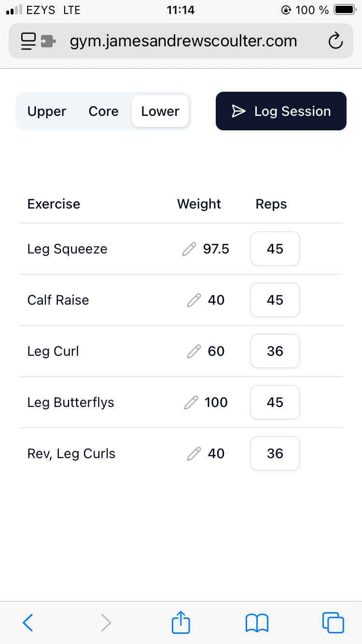Viewport: 362px width, 644px height.
Task: Edit Leg Squeeze weight via pencil icon
Action: click(x=189, y=249)
